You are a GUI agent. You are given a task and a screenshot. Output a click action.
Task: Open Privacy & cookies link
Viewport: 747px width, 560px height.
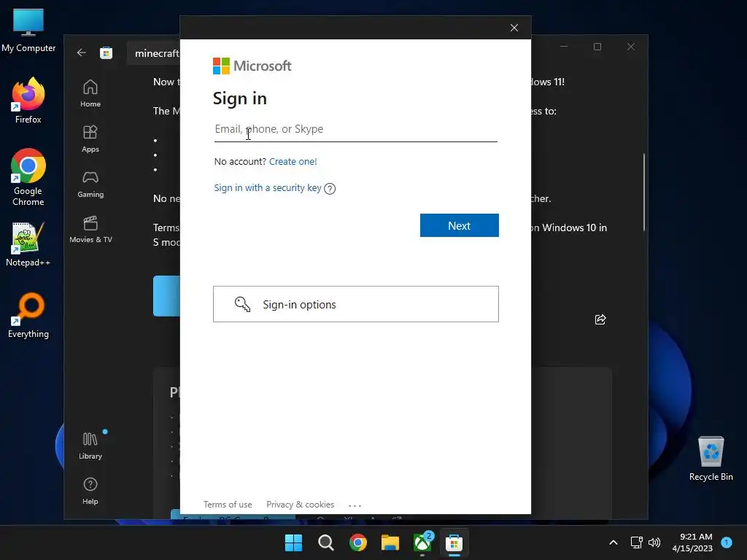point(300,505)
